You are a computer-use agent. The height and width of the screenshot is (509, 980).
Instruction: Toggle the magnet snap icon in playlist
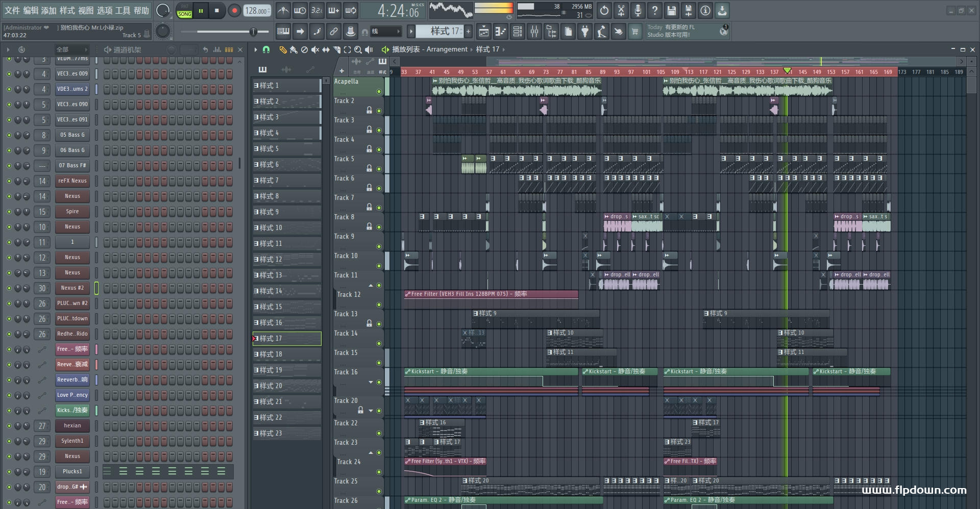pyautogui.click(x=266, y=49)
